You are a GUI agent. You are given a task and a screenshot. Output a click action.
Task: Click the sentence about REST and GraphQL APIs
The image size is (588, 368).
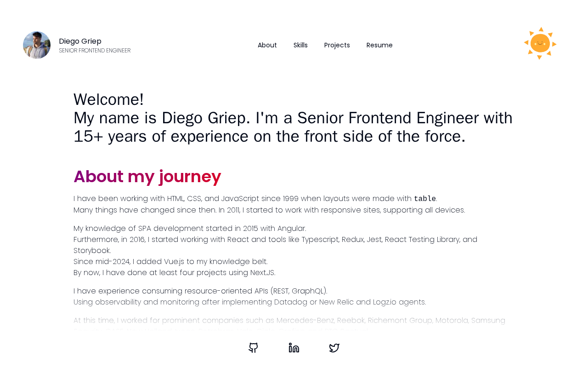pos(200,291)
